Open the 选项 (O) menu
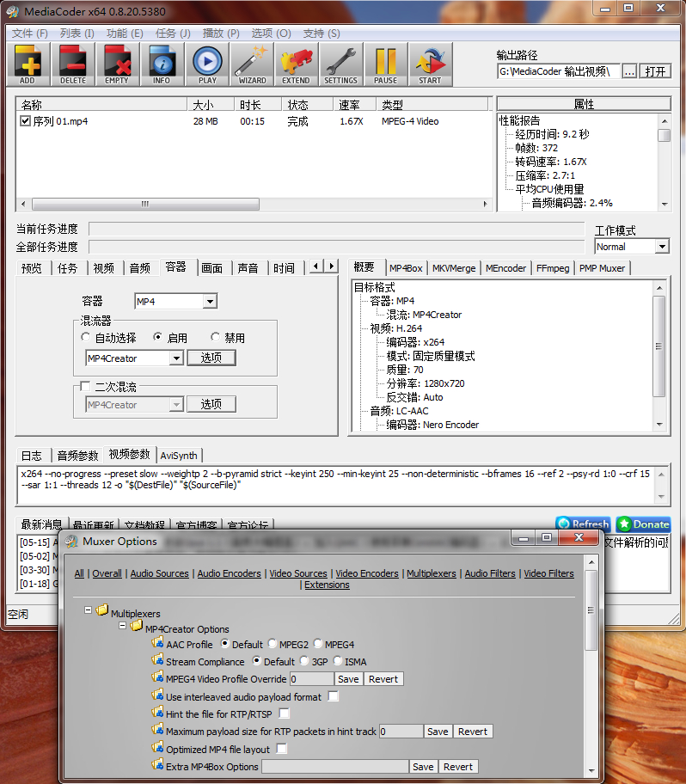The width and height of the screenshot is (686, 784). click(271, 34)
